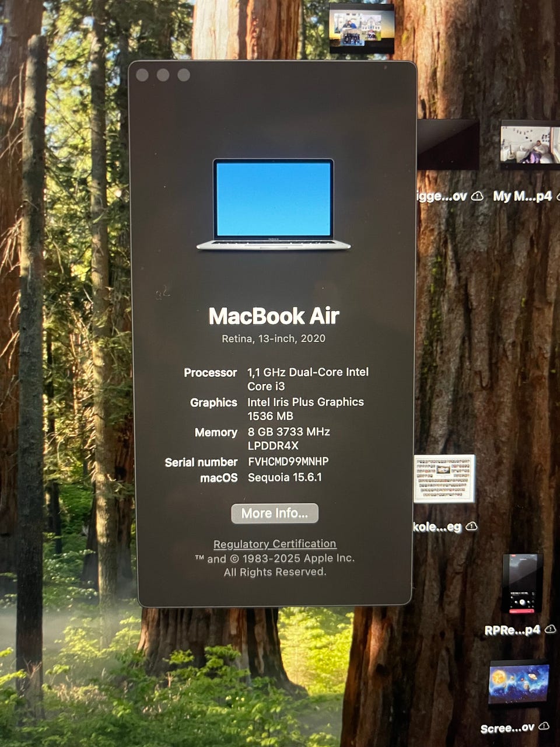
Task: Select the My M...p4 video thumbnail
Action: pos(530,144)
